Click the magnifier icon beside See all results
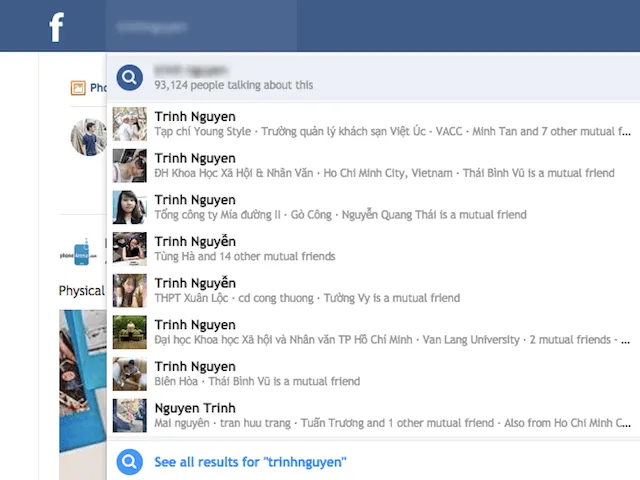 129,462
